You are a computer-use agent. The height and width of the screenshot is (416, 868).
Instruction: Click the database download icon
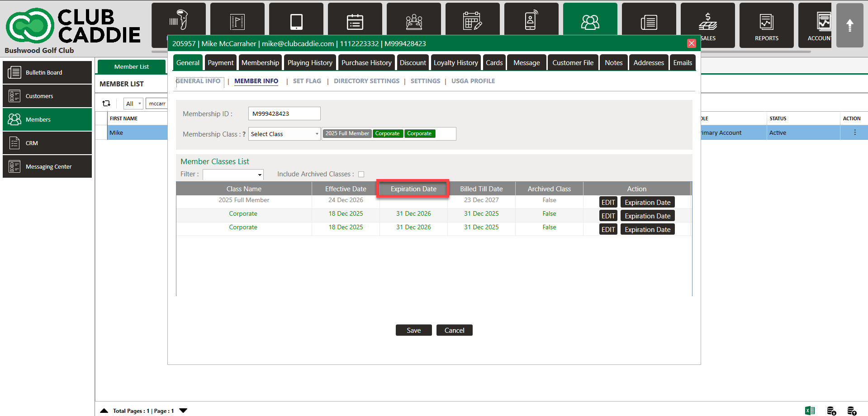tap(831, 411)
